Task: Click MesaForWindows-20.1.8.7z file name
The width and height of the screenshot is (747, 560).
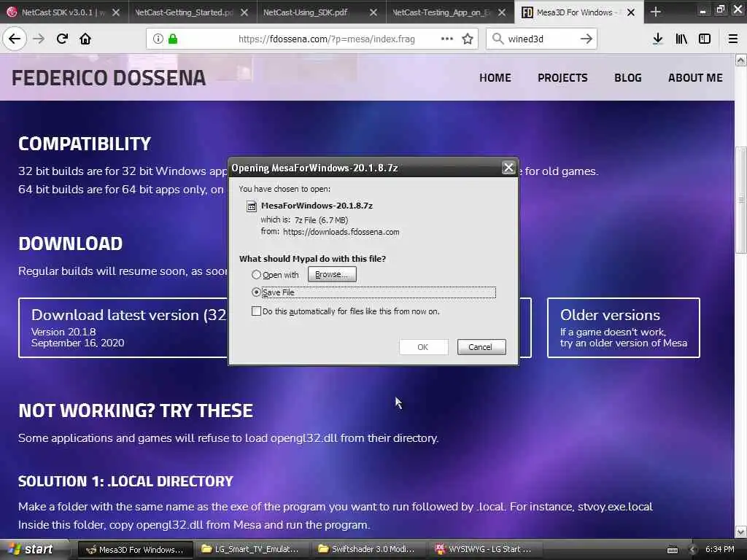Action: click(317, 206)
